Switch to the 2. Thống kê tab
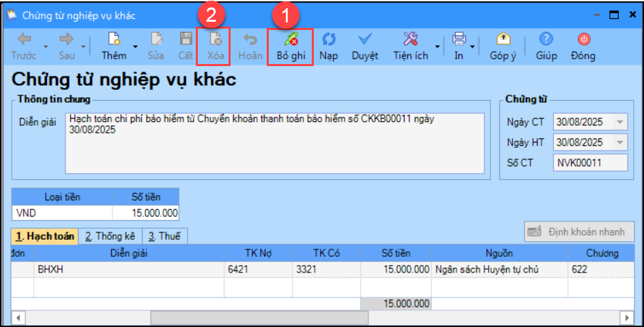Image resolution: width=644 pixels, height=327 pixels. (x=110, y=236)
